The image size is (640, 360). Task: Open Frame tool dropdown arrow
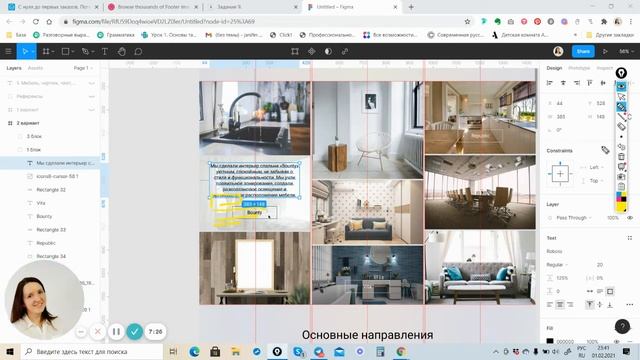pyautogui.click(x=53, y=51)
